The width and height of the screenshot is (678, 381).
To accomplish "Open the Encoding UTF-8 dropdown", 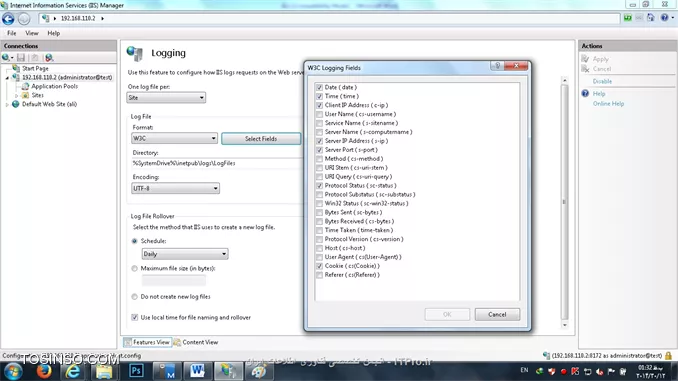I will [175, 189].
